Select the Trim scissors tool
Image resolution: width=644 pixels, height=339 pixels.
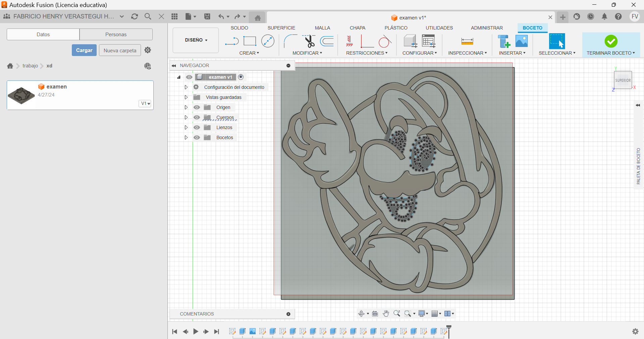pos(309,41)
